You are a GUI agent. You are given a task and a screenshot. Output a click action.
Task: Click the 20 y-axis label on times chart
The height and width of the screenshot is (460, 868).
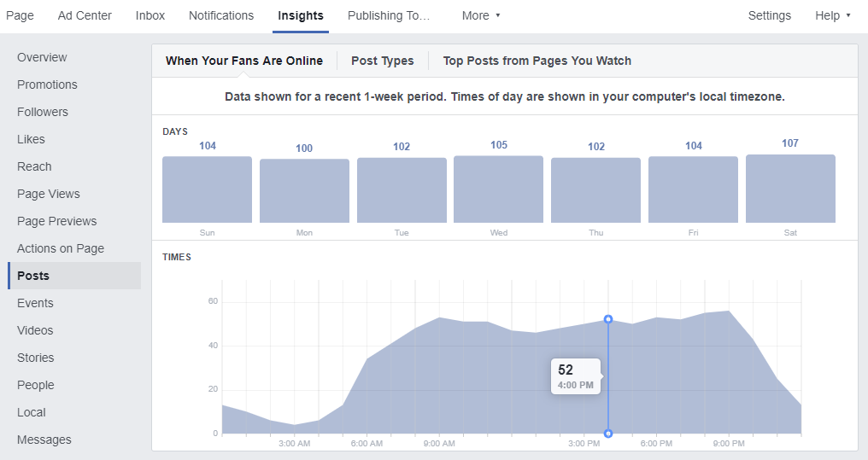tap(213, 389)
